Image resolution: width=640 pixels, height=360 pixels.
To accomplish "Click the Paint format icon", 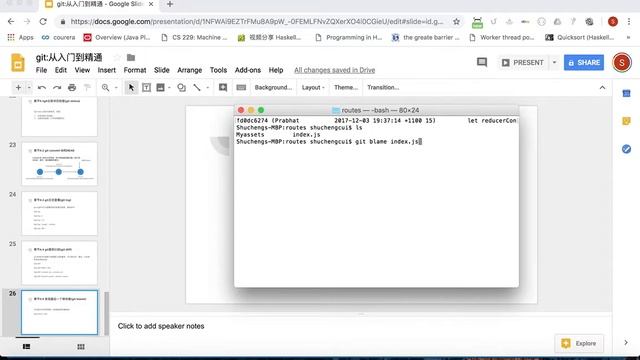I will point(87,87).
